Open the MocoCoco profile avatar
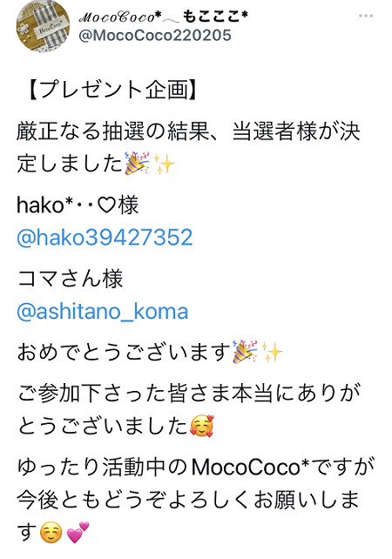 point(44,26)
